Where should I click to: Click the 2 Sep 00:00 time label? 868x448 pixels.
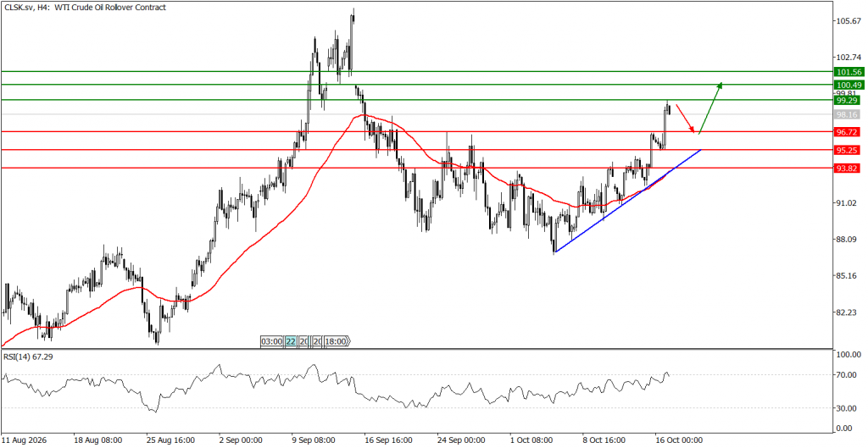(242, 440)
